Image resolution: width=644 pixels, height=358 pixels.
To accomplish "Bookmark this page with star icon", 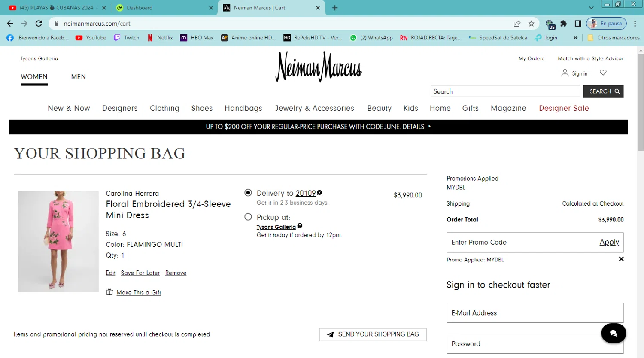I will click(x=532, y=24).
